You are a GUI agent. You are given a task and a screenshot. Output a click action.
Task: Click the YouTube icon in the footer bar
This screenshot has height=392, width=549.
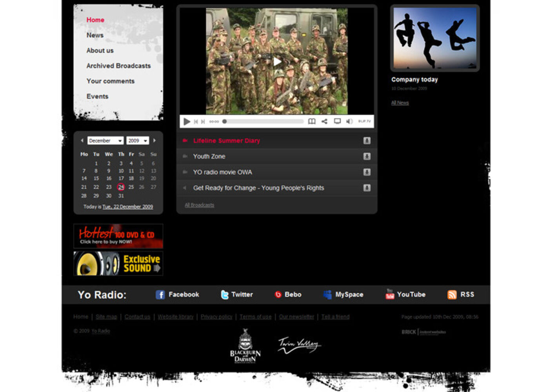(389, 294)
